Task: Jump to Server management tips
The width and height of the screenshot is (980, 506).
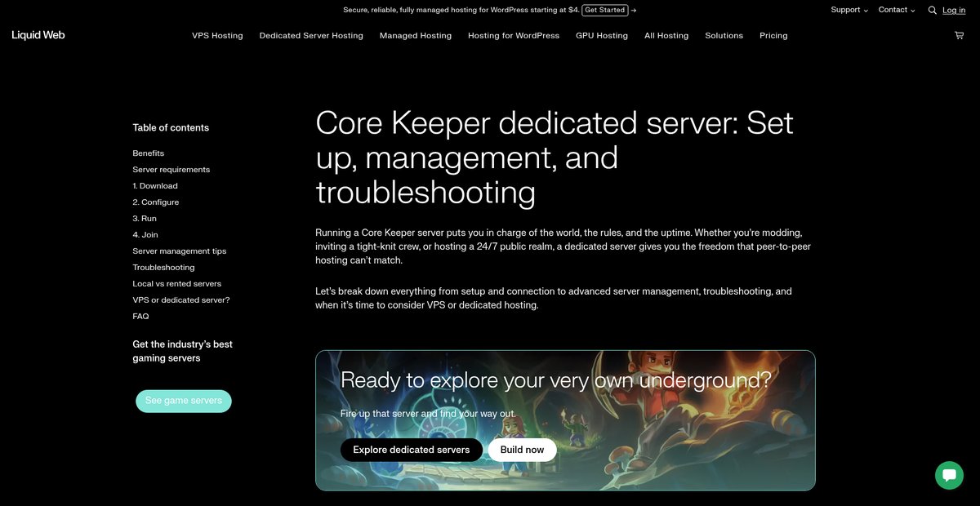Action: pyautogui.click(x=180, y=251)
